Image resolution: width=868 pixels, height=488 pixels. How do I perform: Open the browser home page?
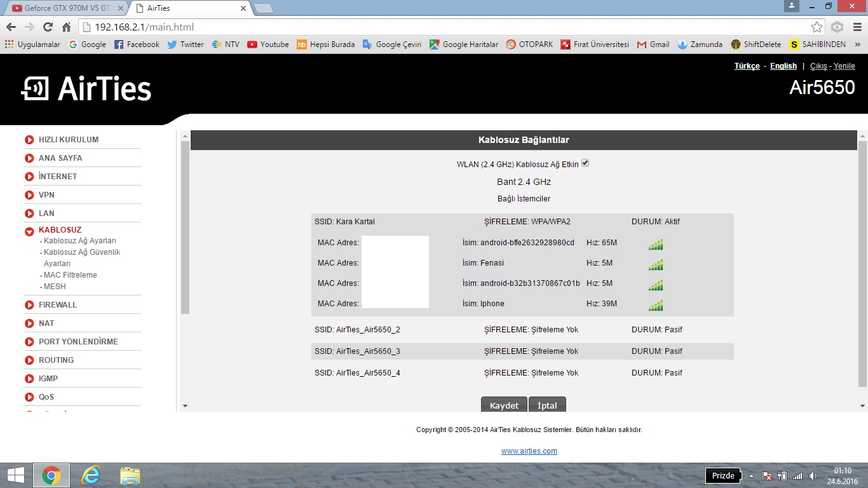coord(66,27)
